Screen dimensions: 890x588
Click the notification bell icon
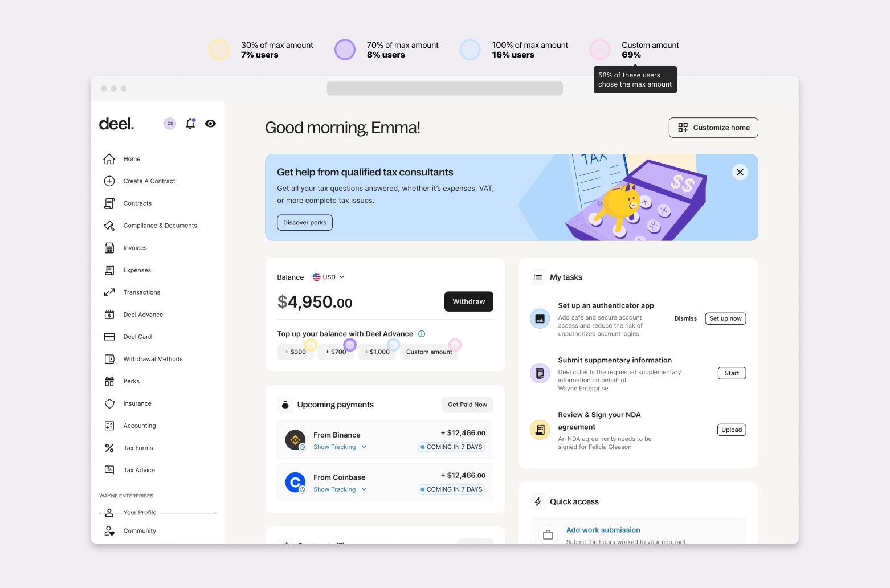pyautogui.click(x=190, y=124)
